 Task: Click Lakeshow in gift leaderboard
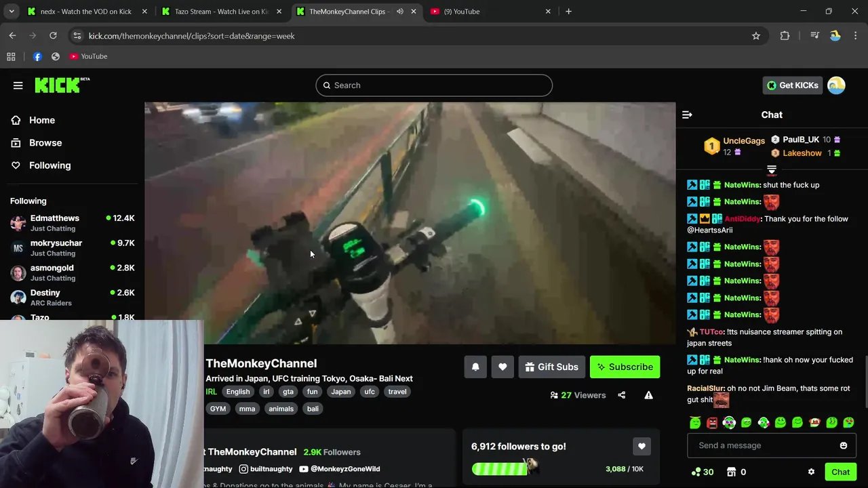coord(802,153)
